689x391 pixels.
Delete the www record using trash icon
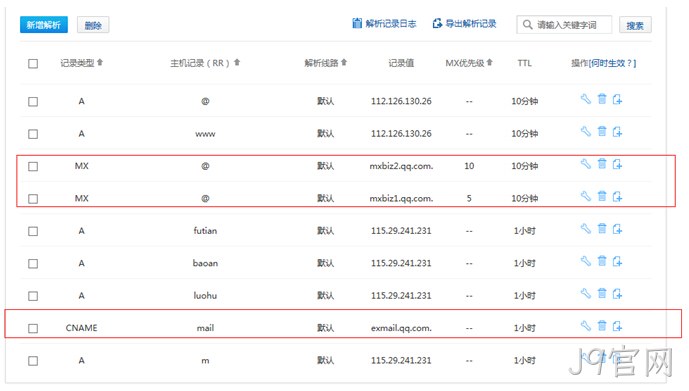tap(602, 131)
